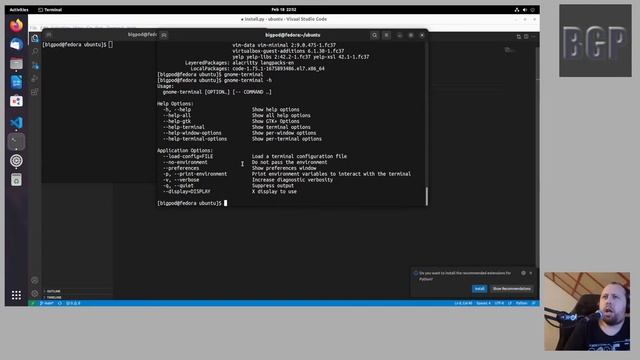This screenshot has width=640, height=360.
Task: Launch Thunderbird mail from the dock
Action: tap(16, 44)
